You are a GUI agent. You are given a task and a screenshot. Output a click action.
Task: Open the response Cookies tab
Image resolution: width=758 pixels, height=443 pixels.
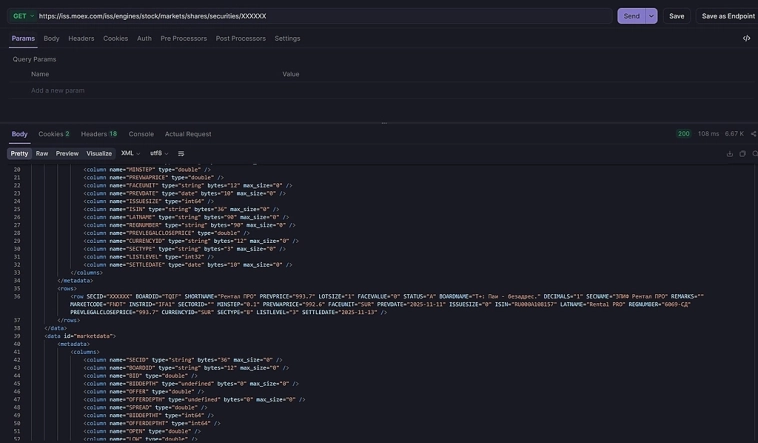53,133
